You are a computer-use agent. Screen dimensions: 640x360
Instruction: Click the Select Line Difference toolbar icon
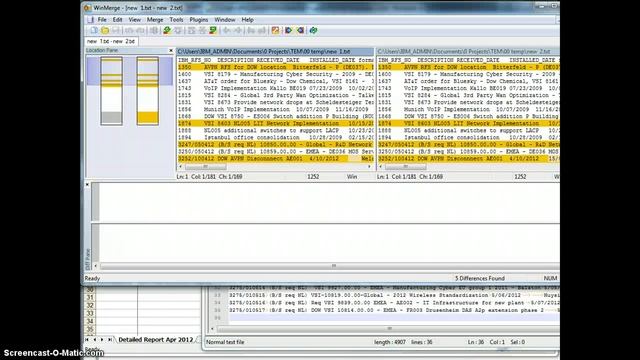153,30
